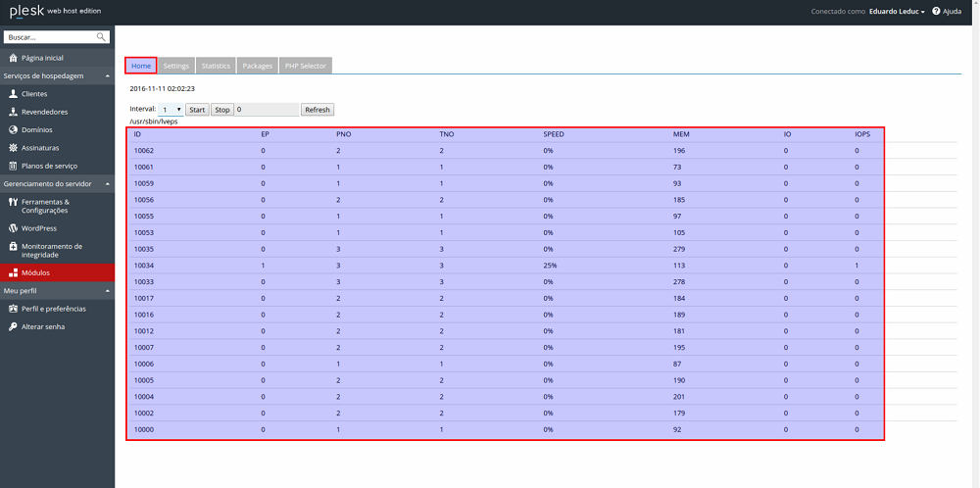Click the Domínios globe icon
Image resolution: width=980 pixels, height=488 pixels.
[13, 129]
